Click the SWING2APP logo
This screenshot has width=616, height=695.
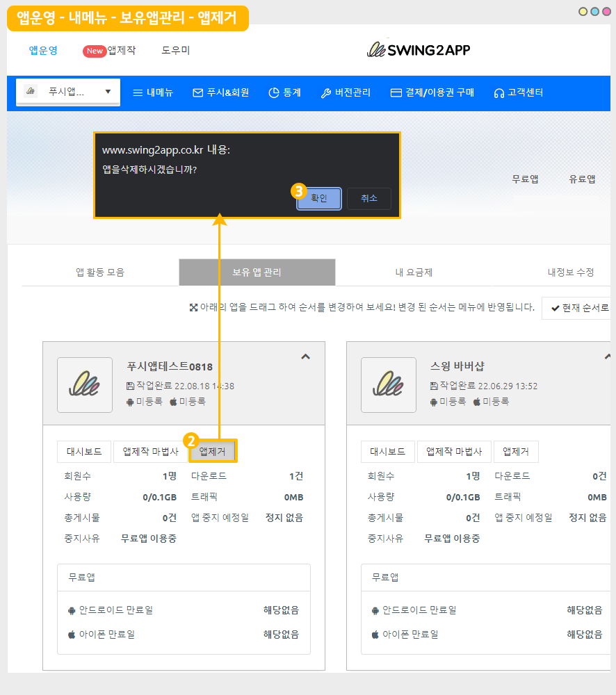[419, 50]
